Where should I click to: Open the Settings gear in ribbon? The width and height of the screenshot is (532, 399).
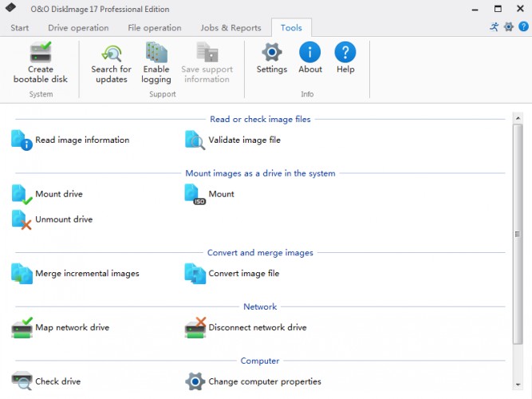click(272, 53)
